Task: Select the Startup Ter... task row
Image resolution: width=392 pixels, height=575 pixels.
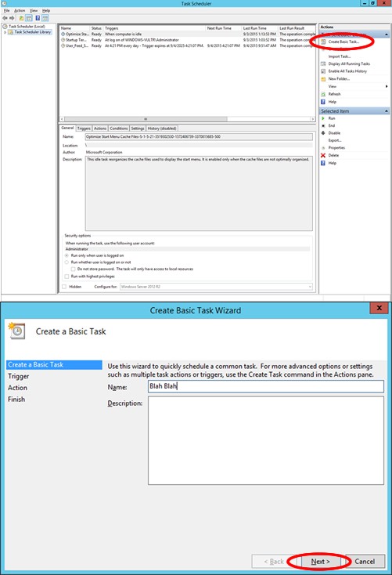Action: pos(187,40)
